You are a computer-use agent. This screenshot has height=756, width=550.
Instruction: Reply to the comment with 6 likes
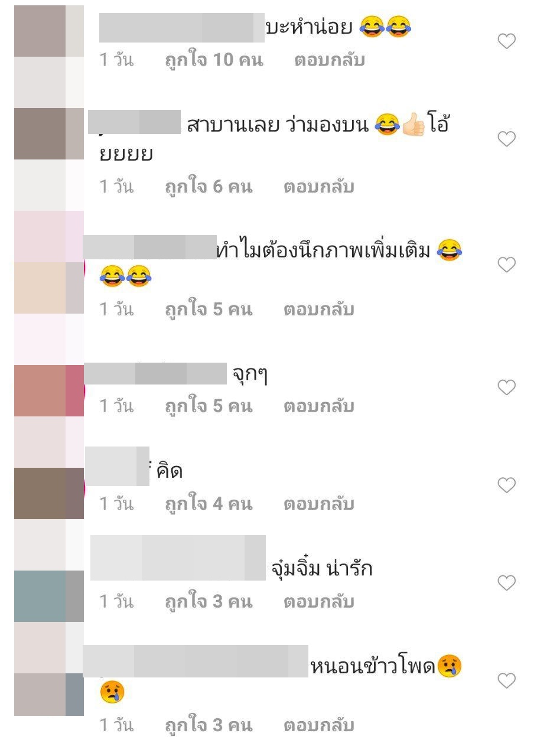(x=319, y=187)
